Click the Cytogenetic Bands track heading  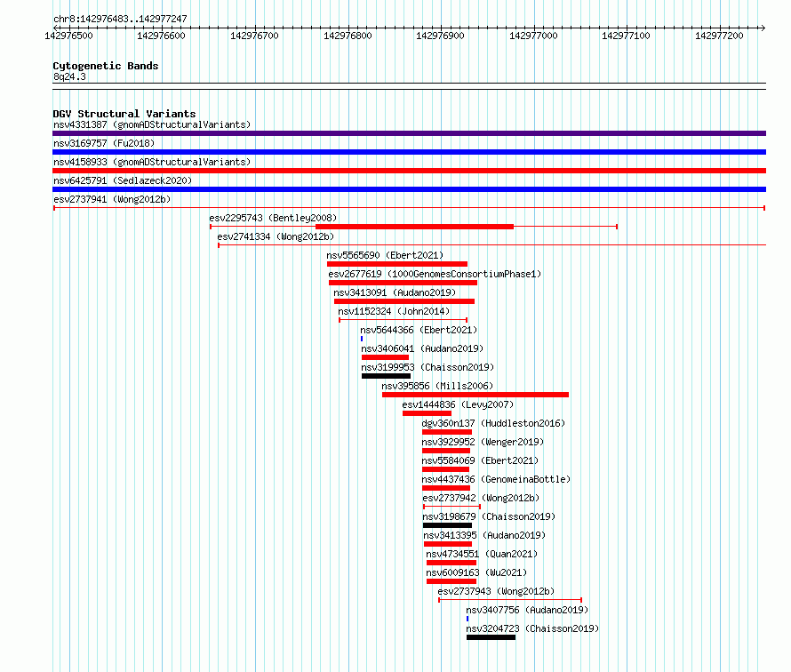106,66
